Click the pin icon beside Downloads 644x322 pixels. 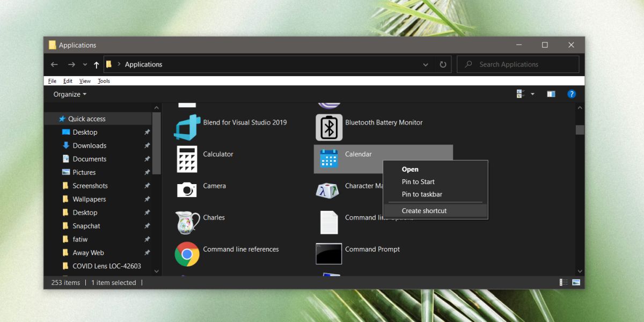click(147, 145)
